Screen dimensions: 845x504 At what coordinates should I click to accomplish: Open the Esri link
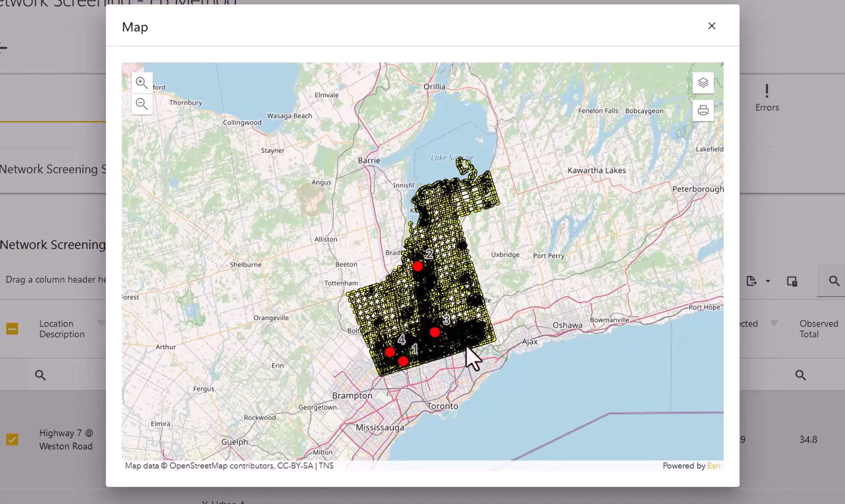(713, 465)
